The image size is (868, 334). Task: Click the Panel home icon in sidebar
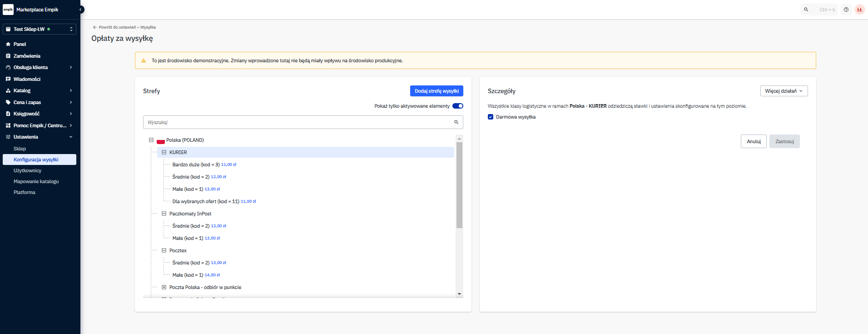(x=8, y=44)
